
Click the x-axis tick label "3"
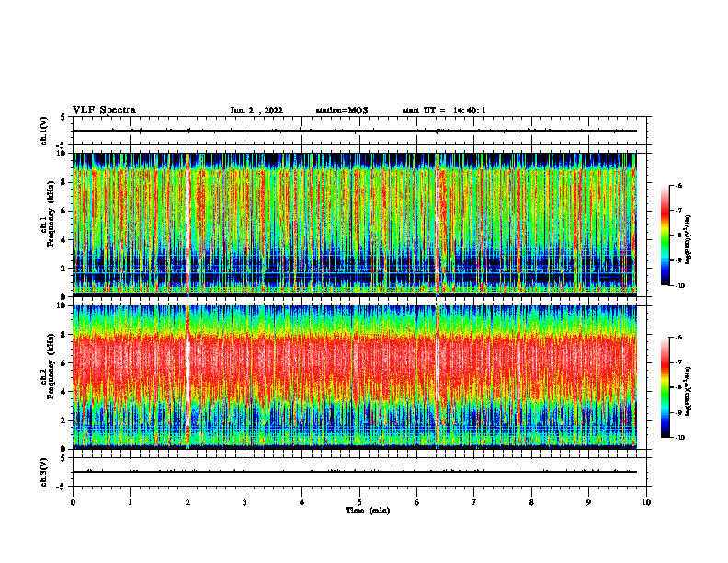245,502
